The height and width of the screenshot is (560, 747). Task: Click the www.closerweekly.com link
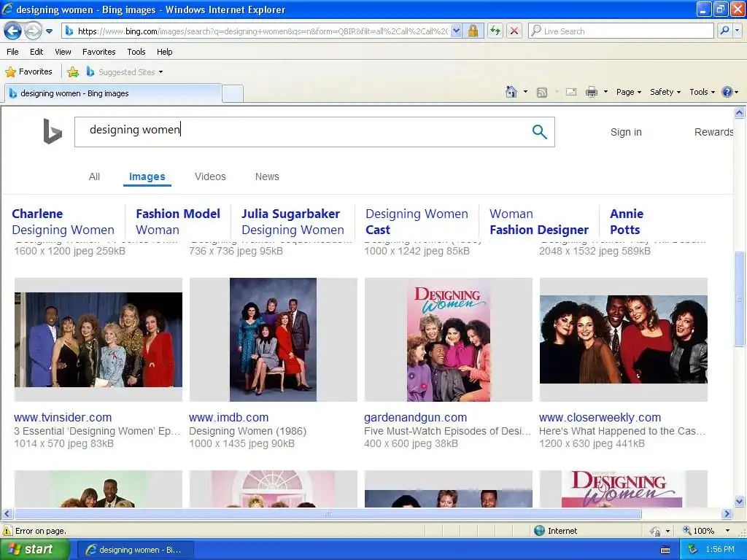coord(600,418)
